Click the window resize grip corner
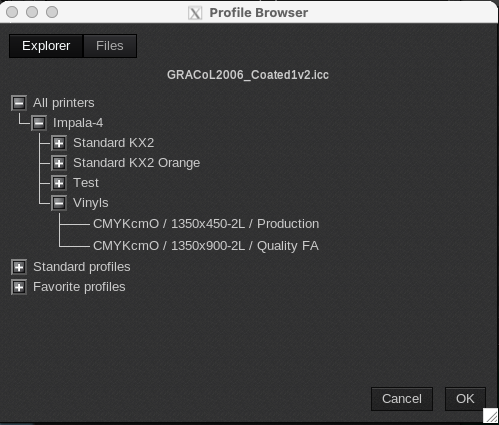The height and width of the screenshot is (425, 499). [x=490, y=416]
